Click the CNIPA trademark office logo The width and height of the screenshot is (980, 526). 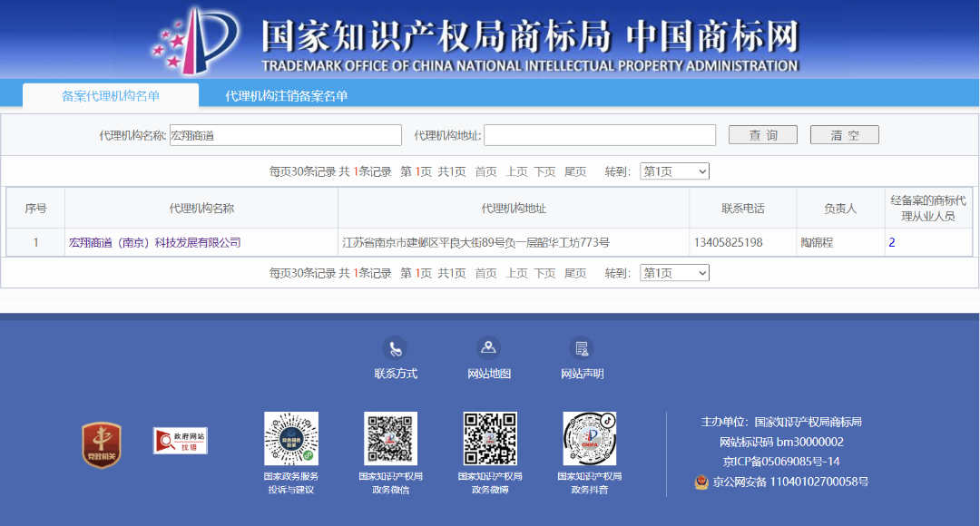pos(196,41)
